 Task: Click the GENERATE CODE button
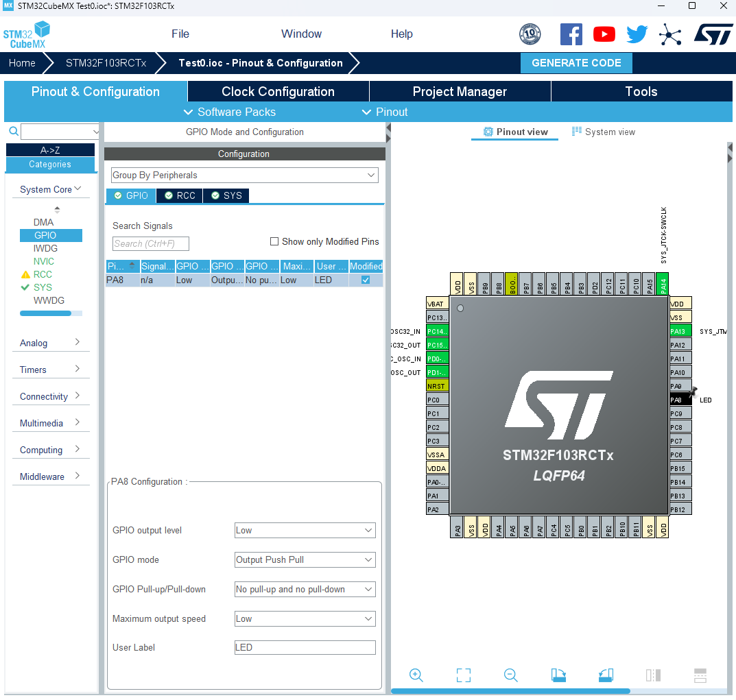pyautogui.click(x=576, y=63)
